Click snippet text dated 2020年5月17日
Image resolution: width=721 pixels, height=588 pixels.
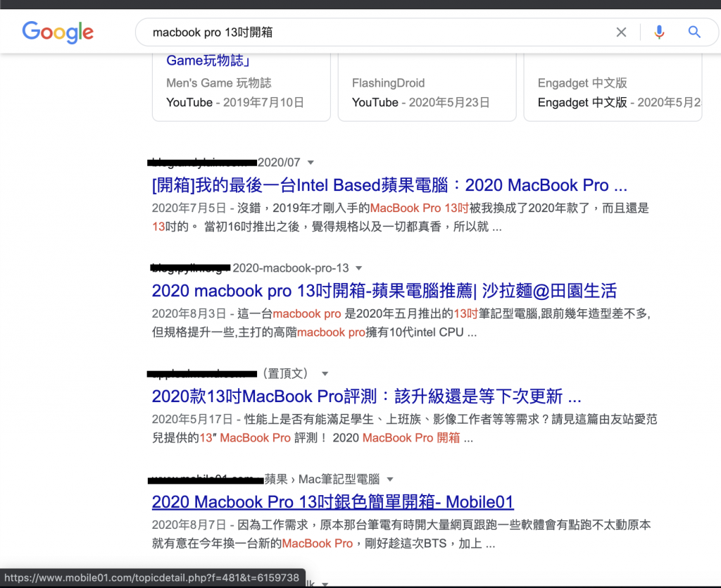tap(405, 428)
